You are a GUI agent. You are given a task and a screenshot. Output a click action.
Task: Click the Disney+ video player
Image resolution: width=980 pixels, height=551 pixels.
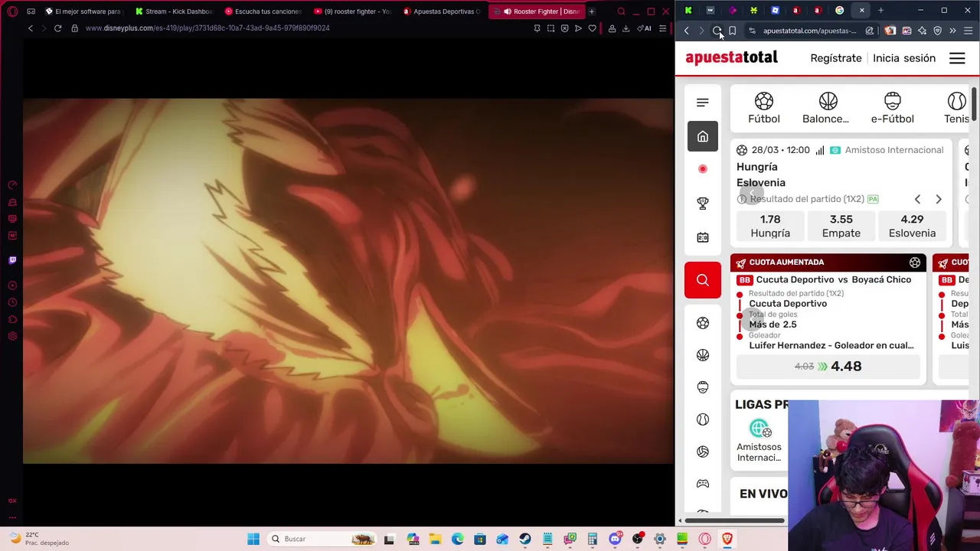(348, 281)
